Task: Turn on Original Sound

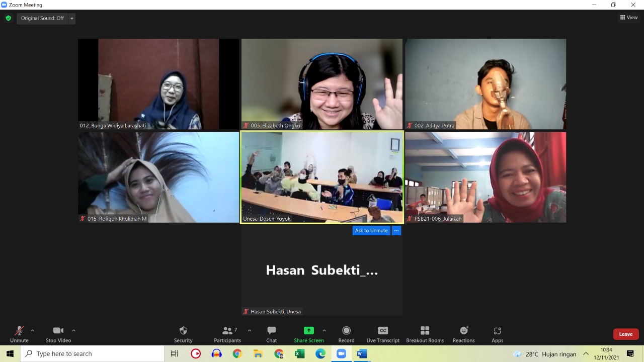Action: (x=42, y=19)
